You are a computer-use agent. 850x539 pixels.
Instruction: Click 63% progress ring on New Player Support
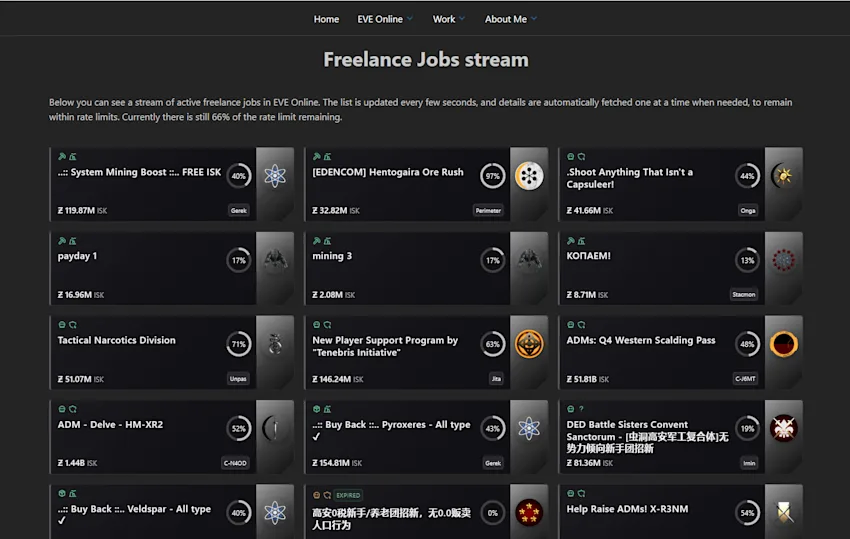(492, 344)
